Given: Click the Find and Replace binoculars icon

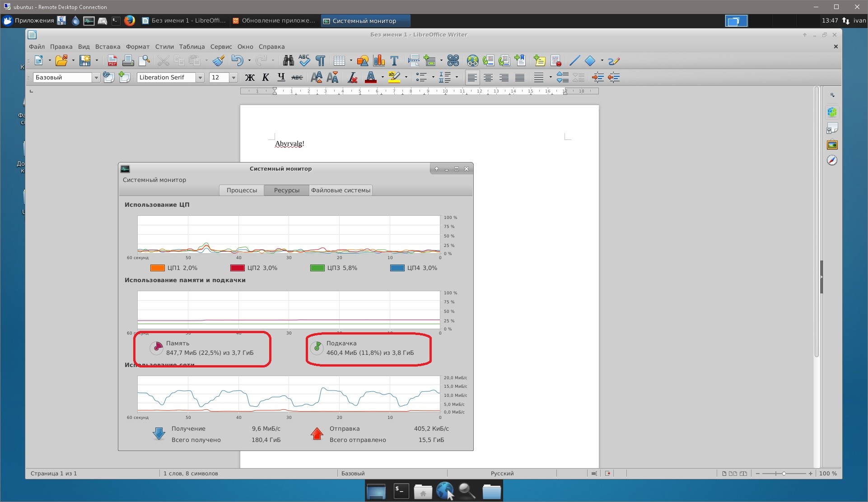Looking at the screenshot, I should [x=288, y=60].
